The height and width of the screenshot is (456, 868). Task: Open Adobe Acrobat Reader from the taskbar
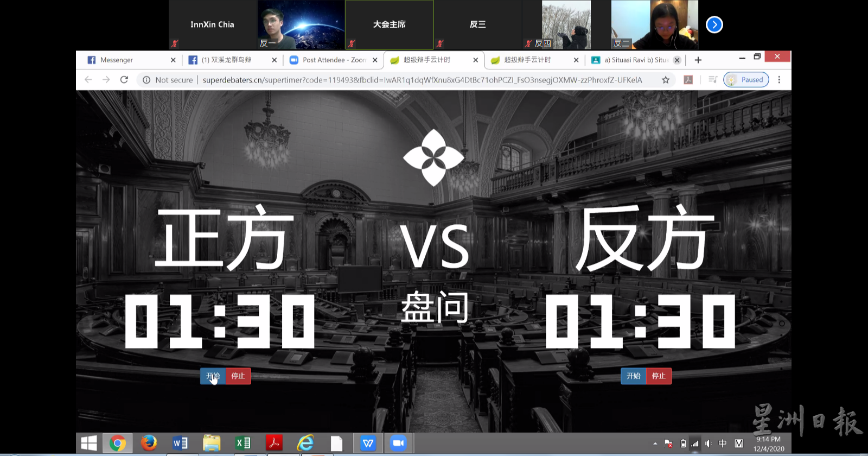click(274, 444)
